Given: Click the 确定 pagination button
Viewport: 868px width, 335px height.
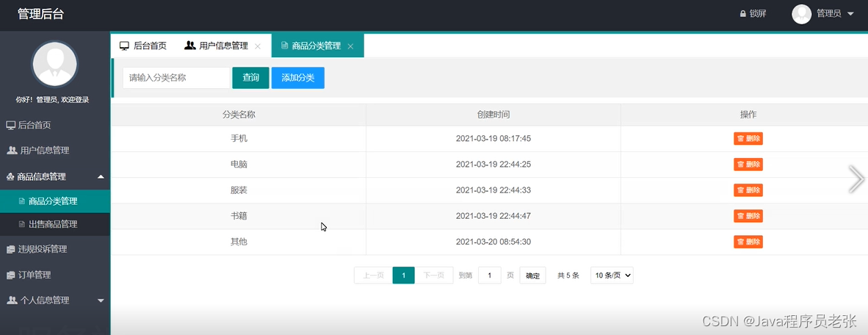Looking at the screenshot, I should pos(532,275).
